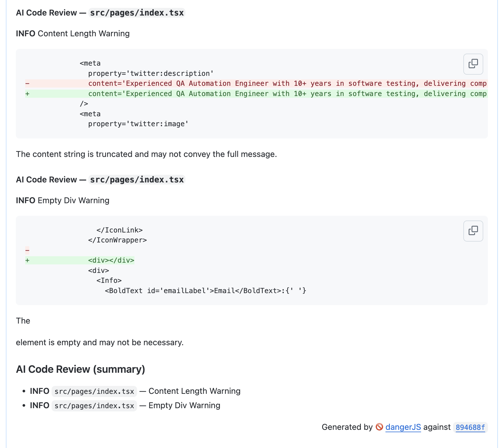Screen dimensions: 502x448
Task: Click the second AI Code Review src/pages/index.tsx heading
Action: (100, 180)
